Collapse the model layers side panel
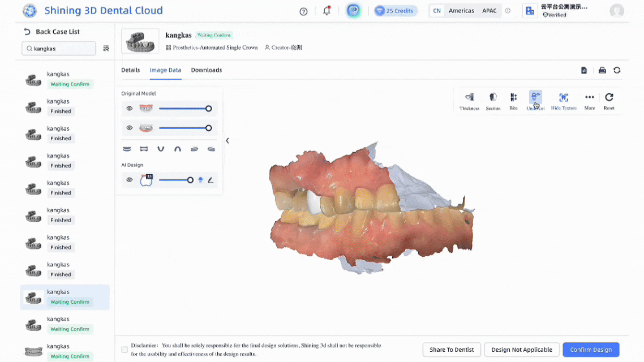644x362 pixels. pyautogui.click(x=227, y=141)
